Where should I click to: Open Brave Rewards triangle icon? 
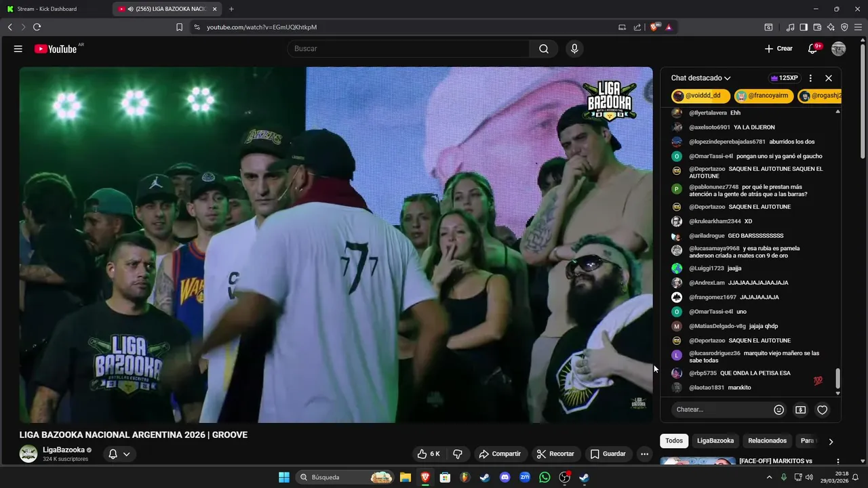click(669, 27)
